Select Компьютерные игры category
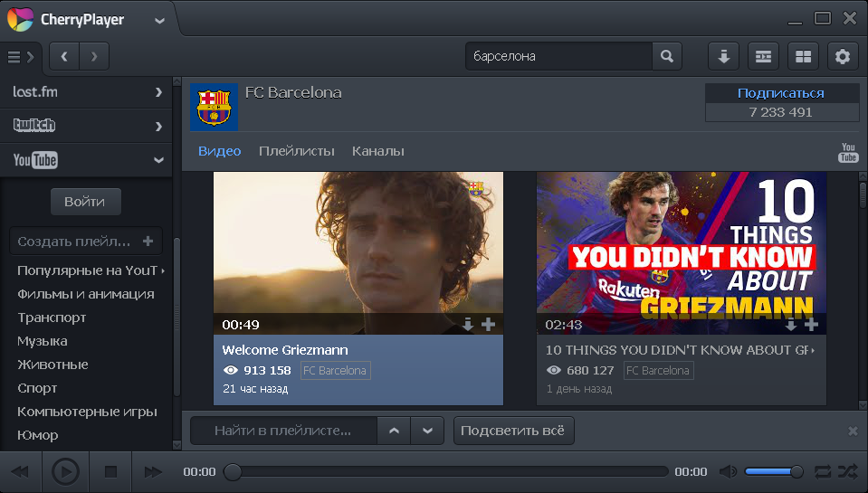Viewport: 868px width, 493px height. [x=88, y=412]
